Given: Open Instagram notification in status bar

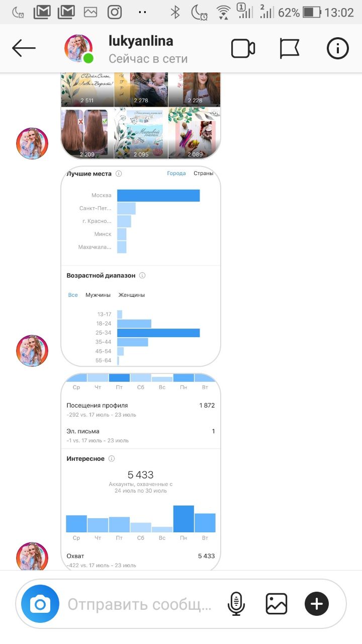Looking at the screenshot, I should (115, 12).
